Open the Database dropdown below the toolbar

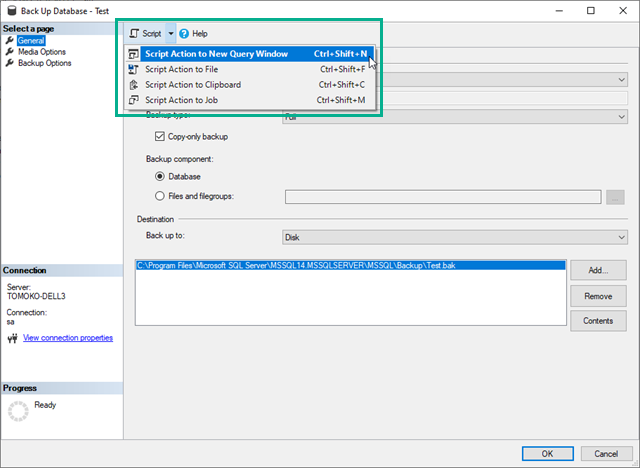coord(501,80)
